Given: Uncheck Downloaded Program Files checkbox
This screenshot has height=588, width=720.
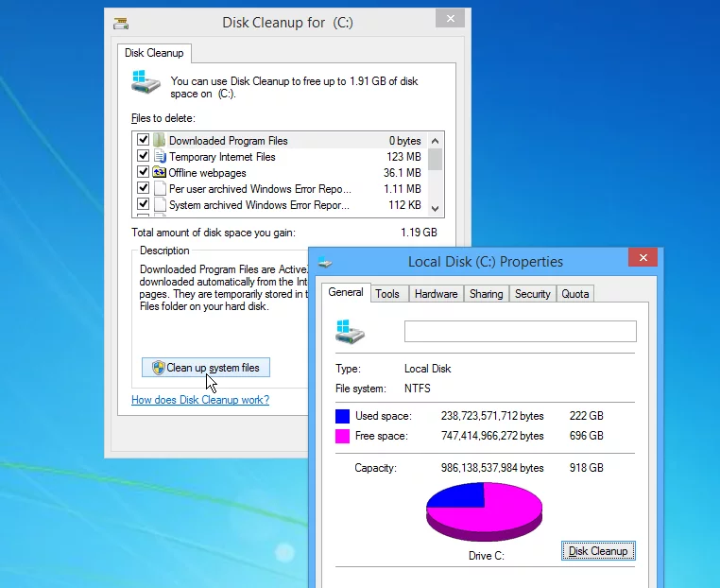Looking at the screenshot, I should pos(144,139).
